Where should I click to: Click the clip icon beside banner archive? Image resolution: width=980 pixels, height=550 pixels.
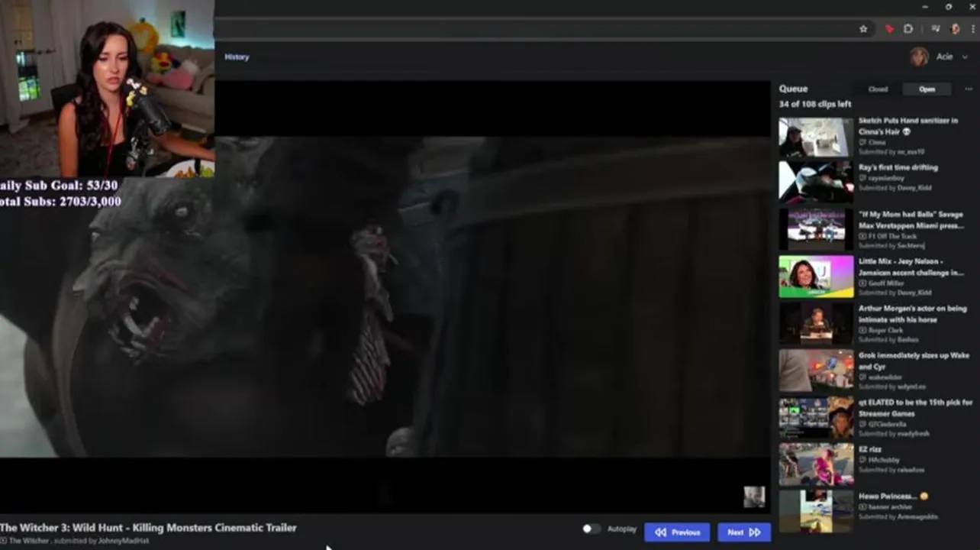tap(862, 506)
